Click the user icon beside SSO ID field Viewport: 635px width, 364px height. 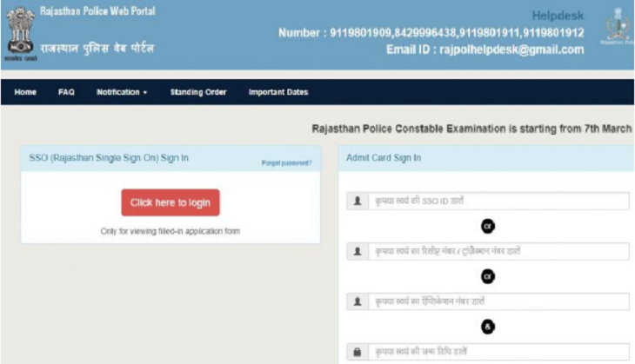pyautogui.click(x=358, y=201)
